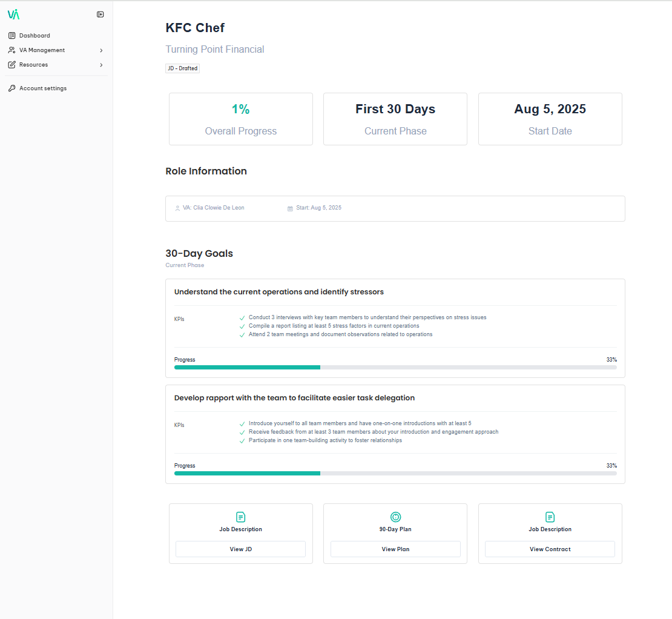Image resolution: width=672 pixels, height=619 pixels.
Task: Click the key icon next to Account settings
Action: pyautogui.click(x=11, y=88)
